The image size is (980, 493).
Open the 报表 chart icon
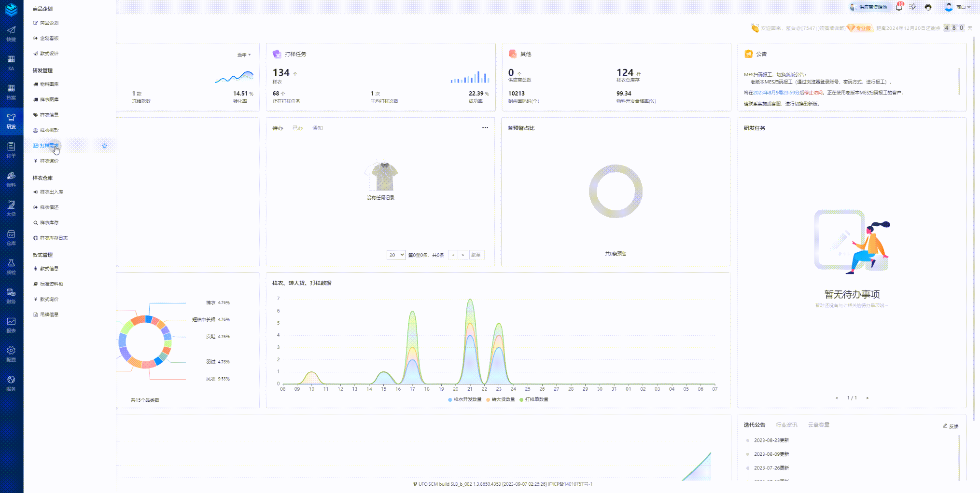(11, 325)
